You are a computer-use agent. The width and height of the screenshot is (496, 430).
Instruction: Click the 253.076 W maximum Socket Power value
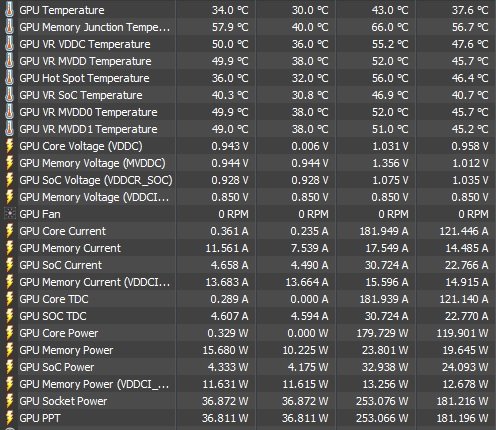(x=382, y=401)
